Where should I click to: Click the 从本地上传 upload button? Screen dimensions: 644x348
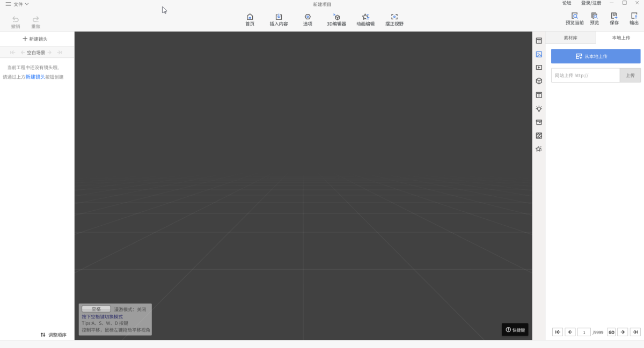click(x=596, y=56)
